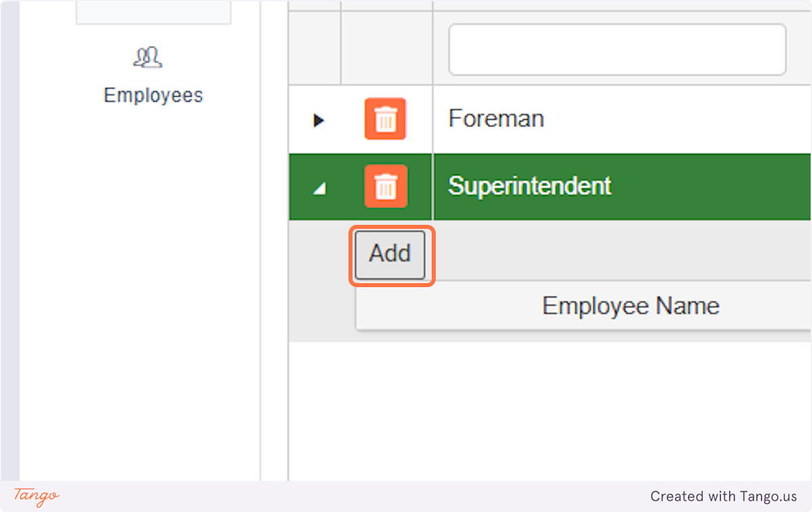Sort by the Employee Name column header
812x512 pixels.
(x=630, y=306)
